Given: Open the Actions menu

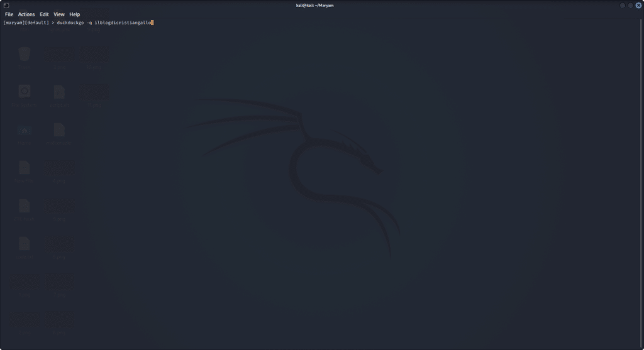Looking at the screenshot, I should coord(26,14).
